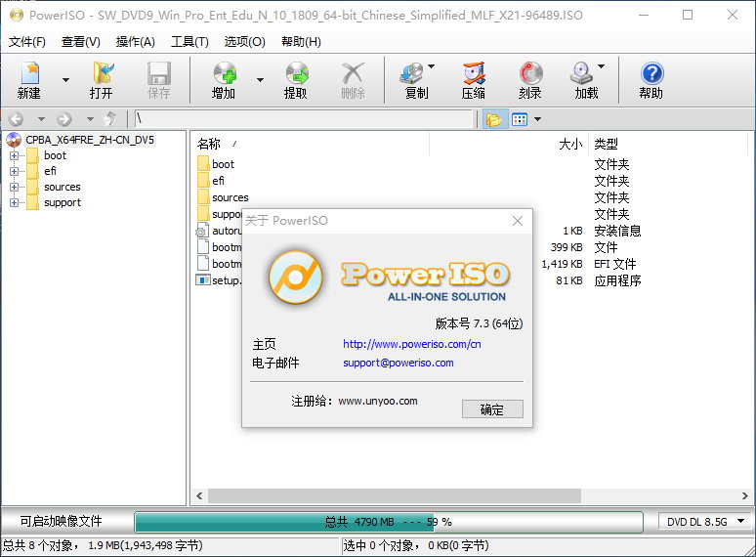The height and width of the screenshot is (557, 756).
Task: Sort by 大小 column header
Action: 570,144
